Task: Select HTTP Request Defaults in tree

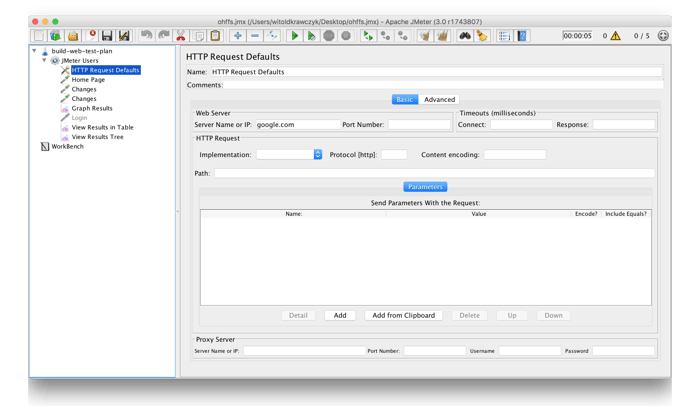Action: click(x=105, y=70)
